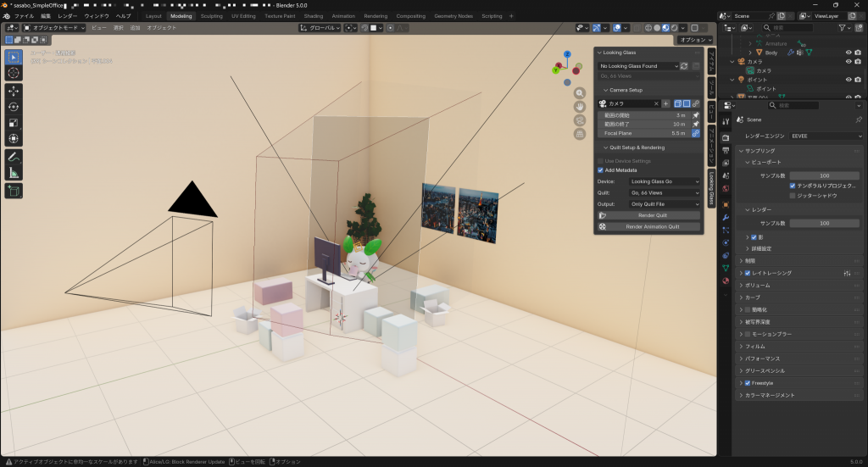Open the レンダー menu
This screenshot has width=868, height=467.
coord(67,16)
